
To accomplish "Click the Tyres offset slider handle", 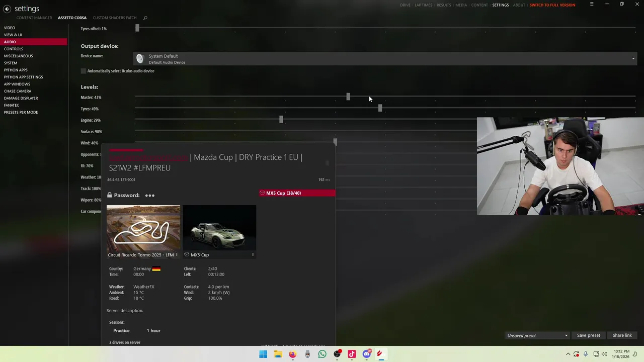I will coord(137,28).
